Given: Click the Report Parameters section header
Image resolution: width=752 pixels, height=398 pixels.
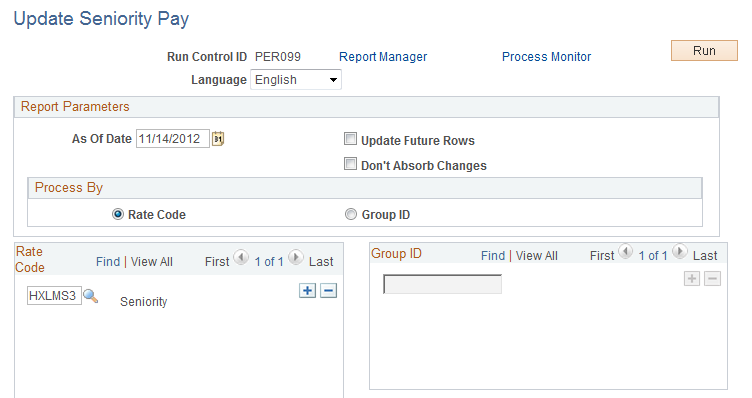Looking at the screenshot, I should point(366,107).
